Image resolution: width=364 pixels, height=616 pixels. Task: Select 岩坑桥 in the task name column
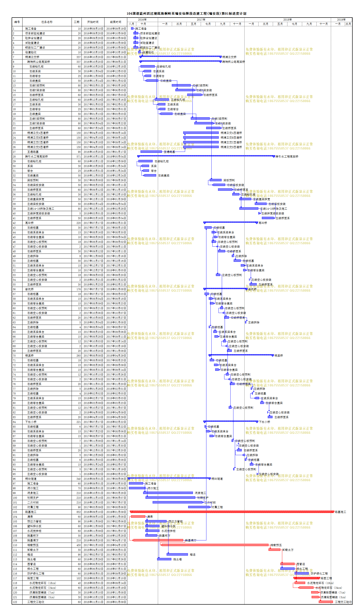pyautogui.click(x=29, y=289)
